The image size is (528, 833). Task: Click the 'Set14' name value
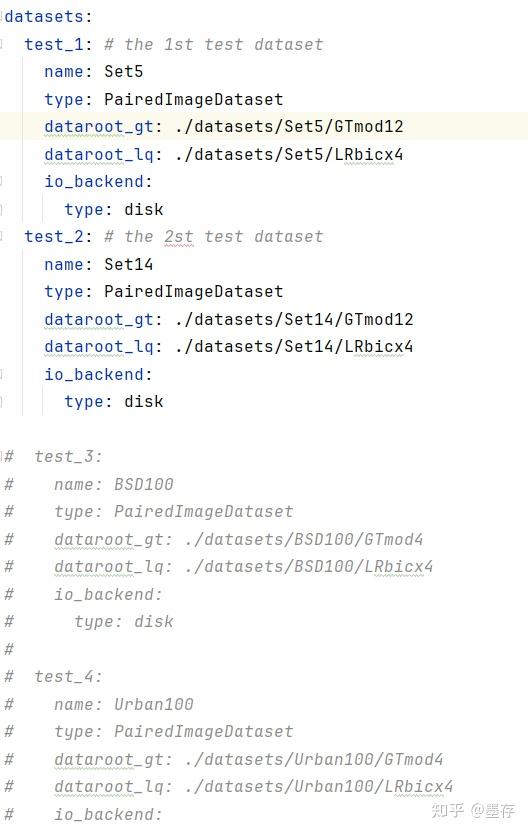[129, 264]
